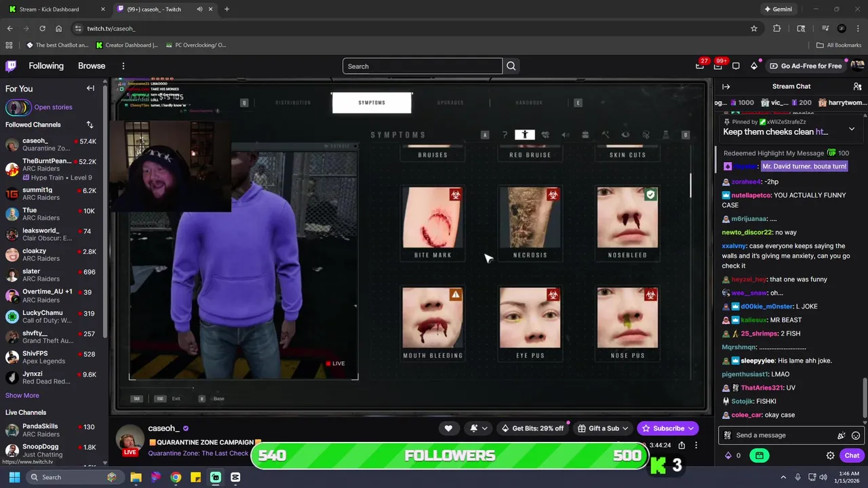Open the Mouth Bleeding symptom card

(433, 324)
